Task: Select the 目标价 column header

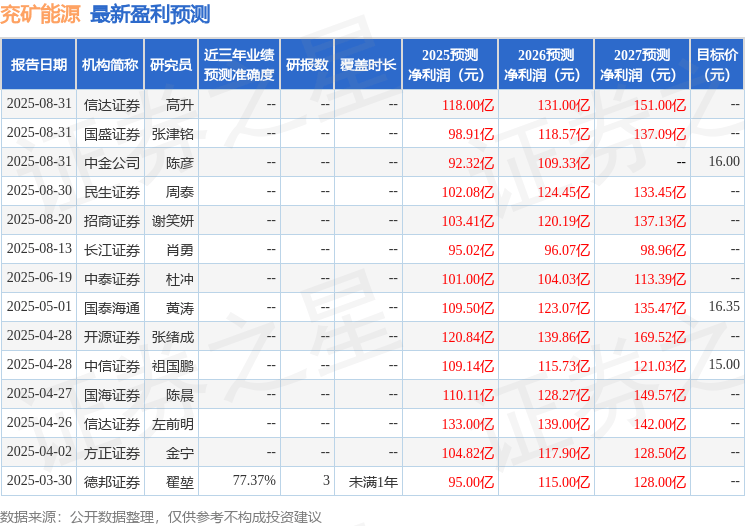Action: pos(717,65)
